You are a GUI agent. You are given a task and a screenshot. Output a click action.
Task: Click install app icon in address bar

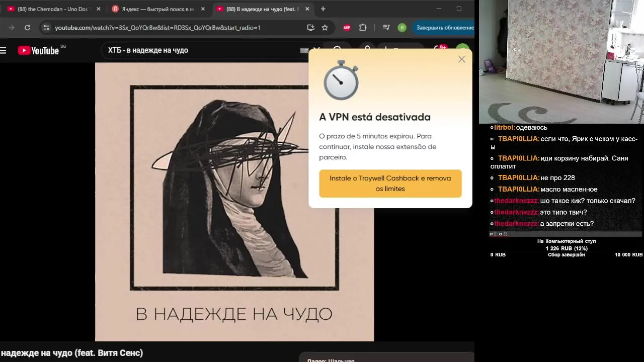click(x=310, y=28)
